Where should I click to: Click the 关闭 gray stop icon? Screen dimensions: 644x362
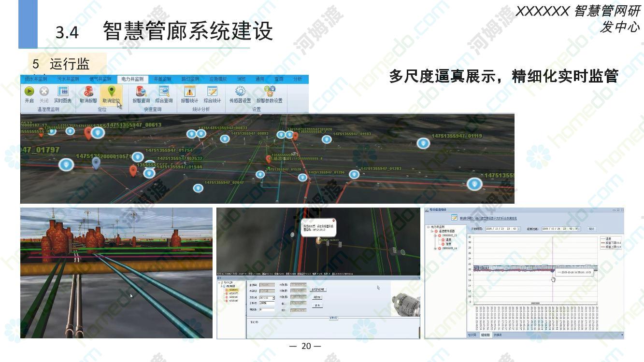point(44,91)
